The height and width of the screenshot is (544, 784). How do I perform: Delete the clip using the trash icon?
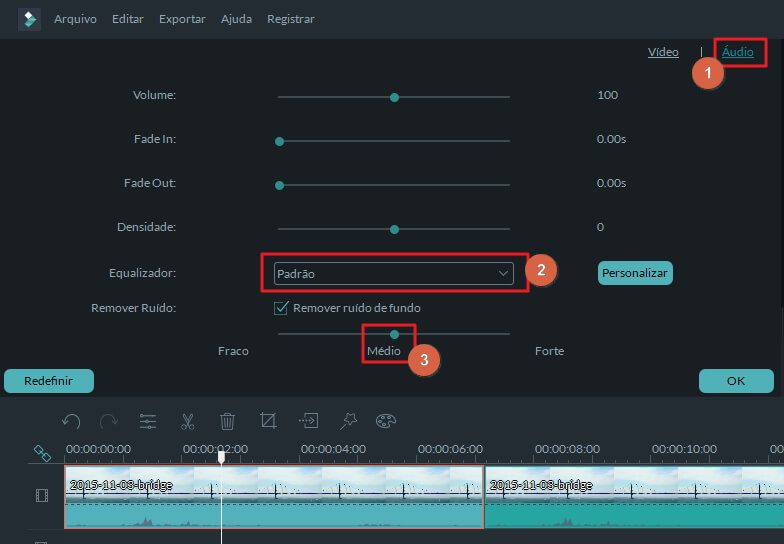click(x=227, y=422)
